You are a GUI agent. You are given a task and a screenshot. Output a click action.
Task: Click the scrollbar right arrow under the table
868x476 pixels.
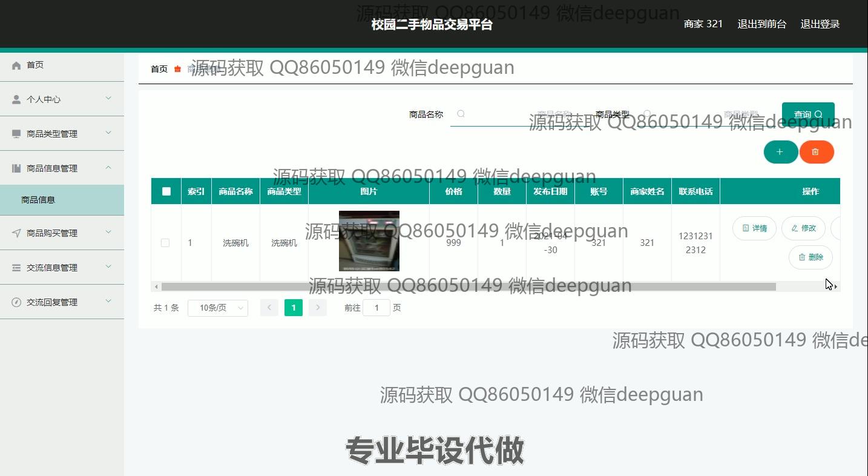836,286
